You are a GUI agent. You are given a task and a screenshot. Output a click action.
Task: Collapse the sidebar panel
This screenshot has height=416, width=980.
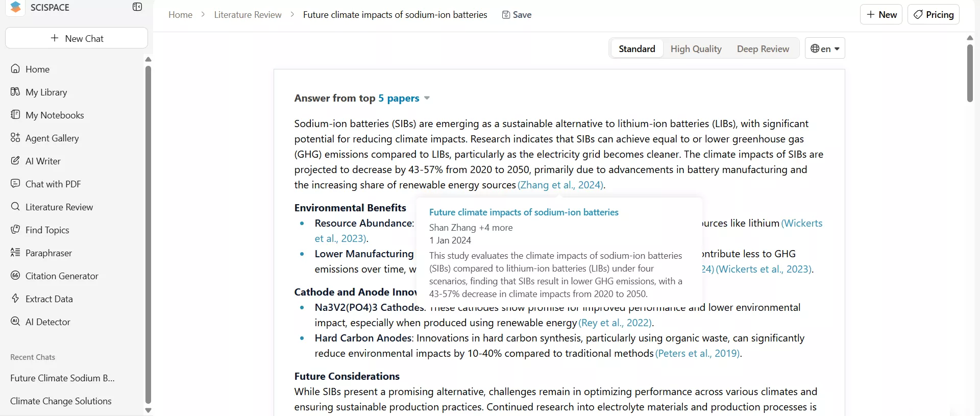137,7
